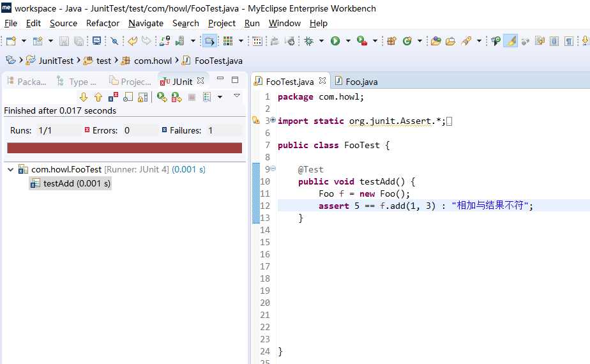
Task: Click Previous Failed Test up-arrow icon
Action: click(x=98, y=97)
